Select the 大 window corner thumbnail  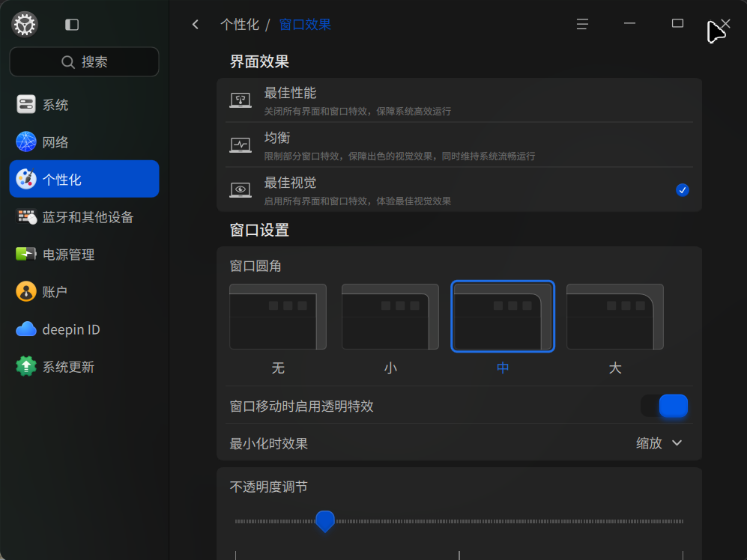[x=615, y=317]
